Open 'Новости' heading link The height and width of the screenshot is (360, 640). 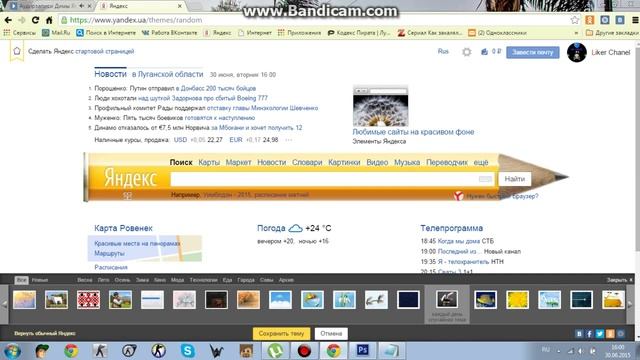click(110, 74)
